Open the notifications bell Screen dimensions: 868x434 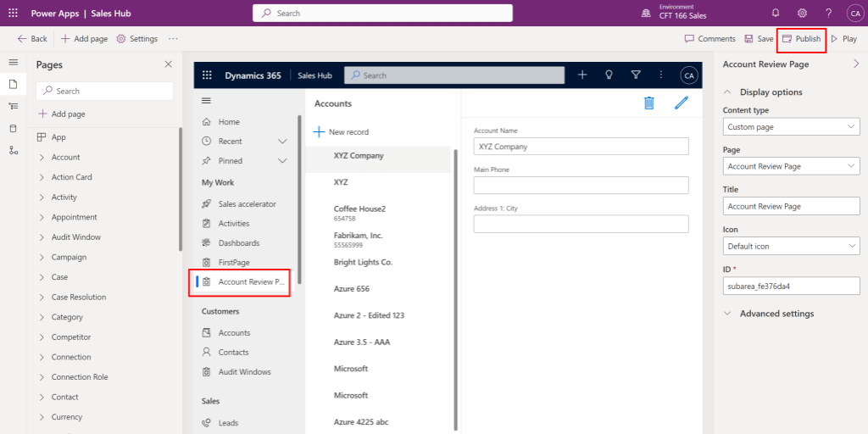point(776,14)
